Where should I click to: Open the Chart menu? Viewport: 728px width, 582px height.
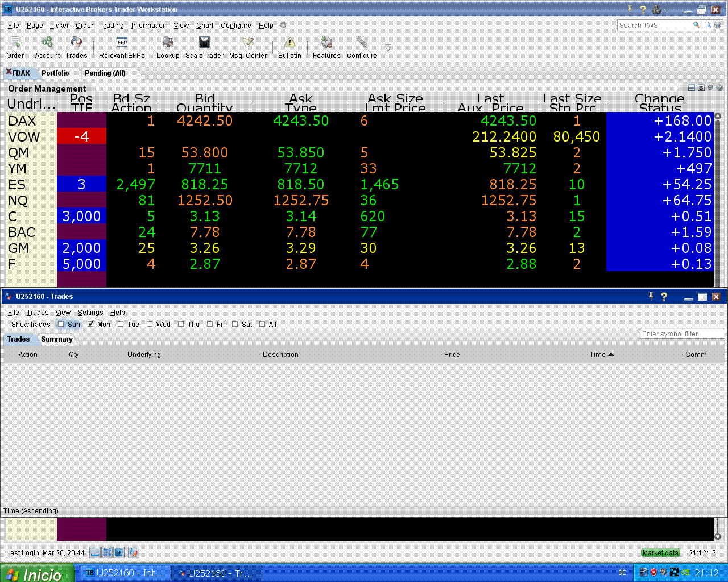[205, 25]
